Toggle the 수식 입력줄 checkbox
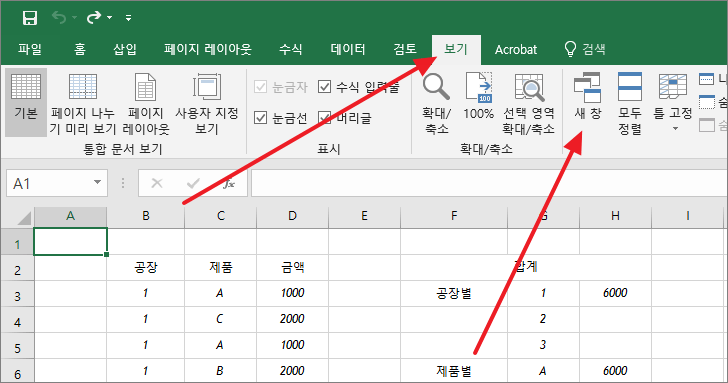Screen dimensions: 728x383 pyautogui.click(x=324, y=86)
